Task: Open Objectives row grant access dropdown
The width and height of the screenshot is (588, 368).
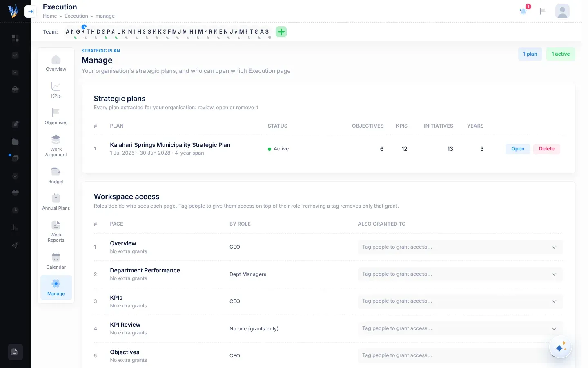Action: point(460,355)
